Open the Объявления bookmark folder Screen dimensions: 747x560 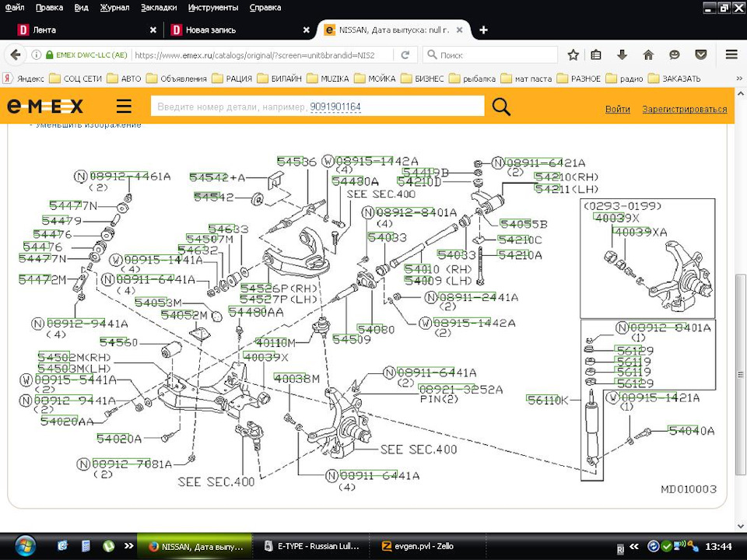(177, 78)
